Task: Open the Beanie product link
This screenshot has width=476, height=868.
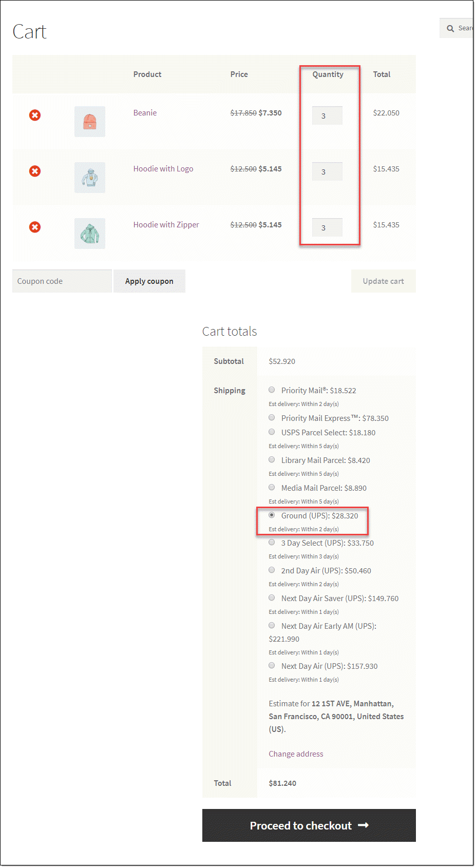Action: 145,113
